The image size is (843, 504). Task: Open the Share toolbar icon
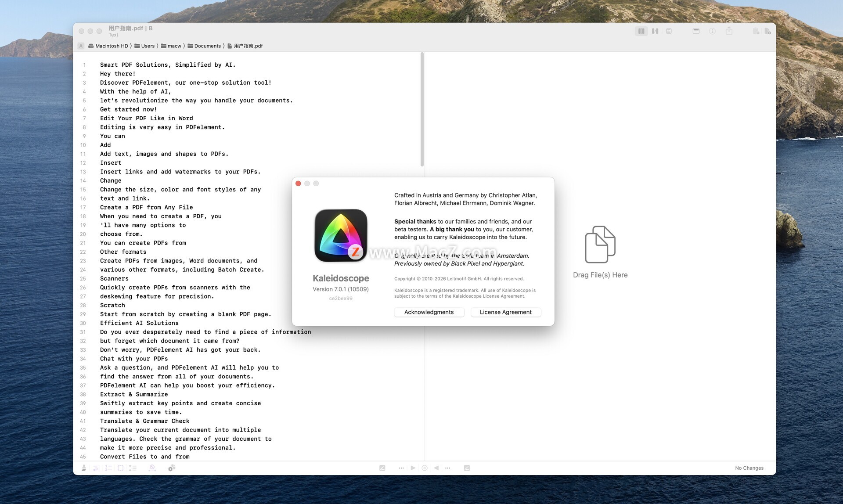pos(729,31)
